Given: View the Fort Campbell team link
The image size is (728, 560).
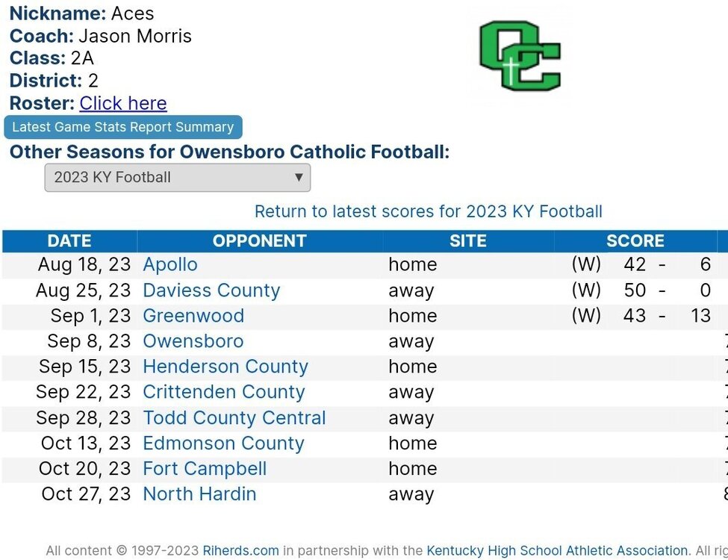Looking at the screenshot, I should tap(205, 468).
